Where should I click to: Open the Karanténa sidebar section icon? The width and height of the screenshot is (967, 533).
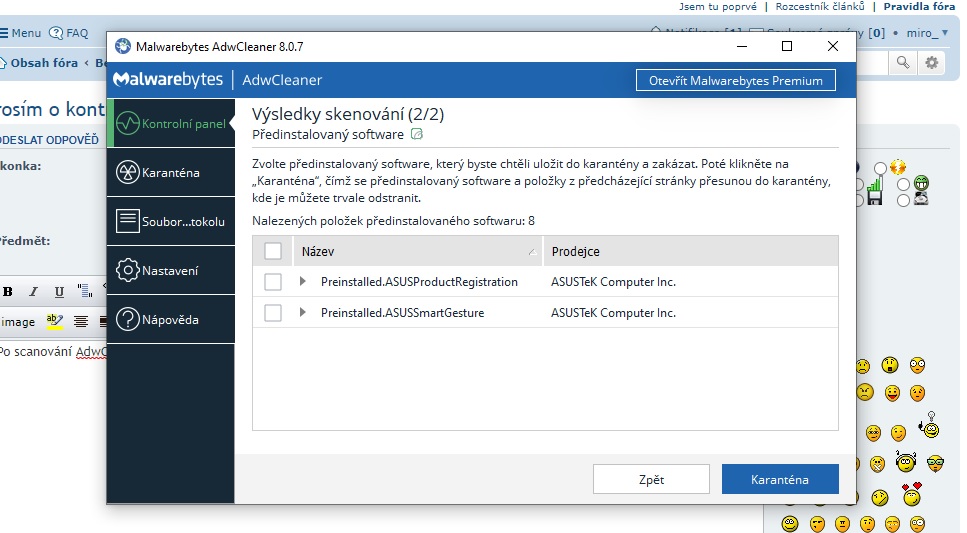pyautogui.click(x=128, y=173)
